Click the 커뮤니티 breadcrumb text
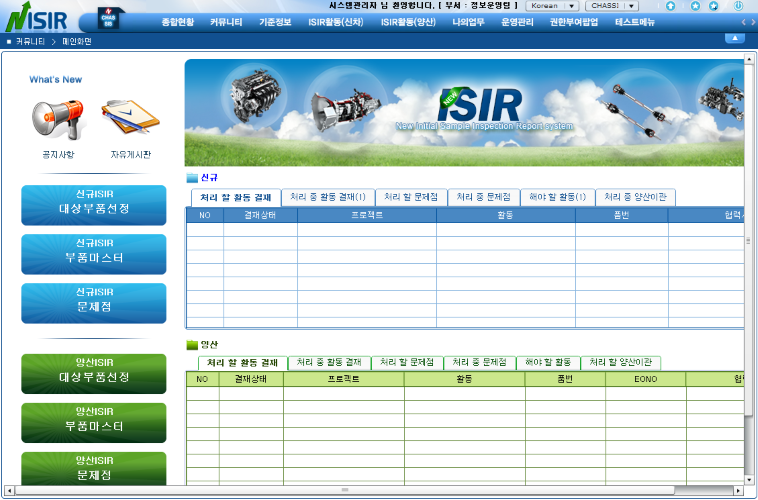This screenshot has height=500, width=758. [30, 42]
